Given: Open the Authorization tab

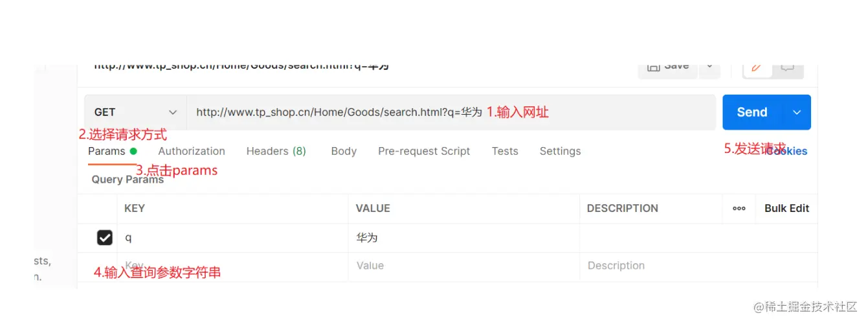Looking at the screenshot, I should [192, 151].
